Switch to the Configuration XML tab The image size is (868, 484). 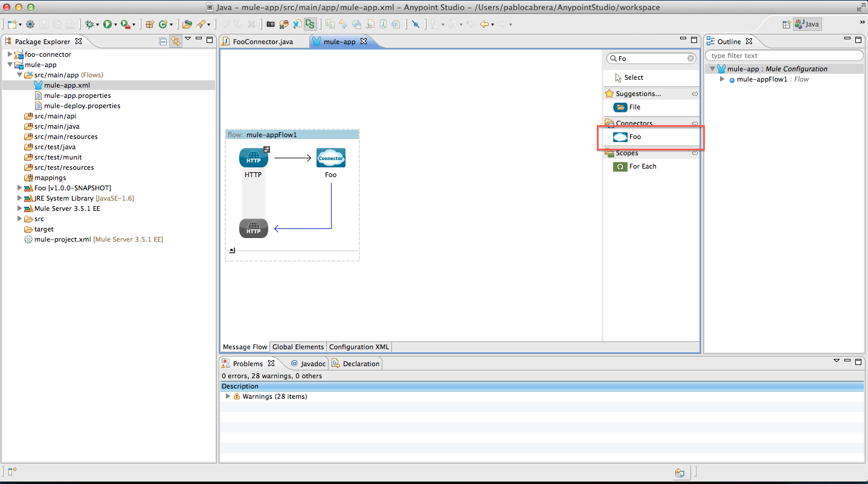(x=359, y=347)
